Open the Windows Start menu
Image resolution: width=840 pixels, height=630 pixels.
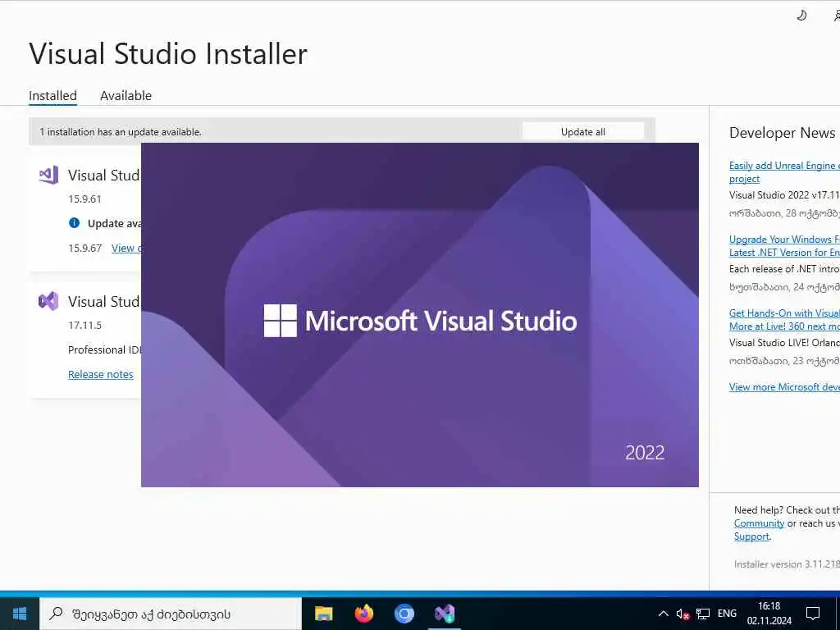(20, 614)
